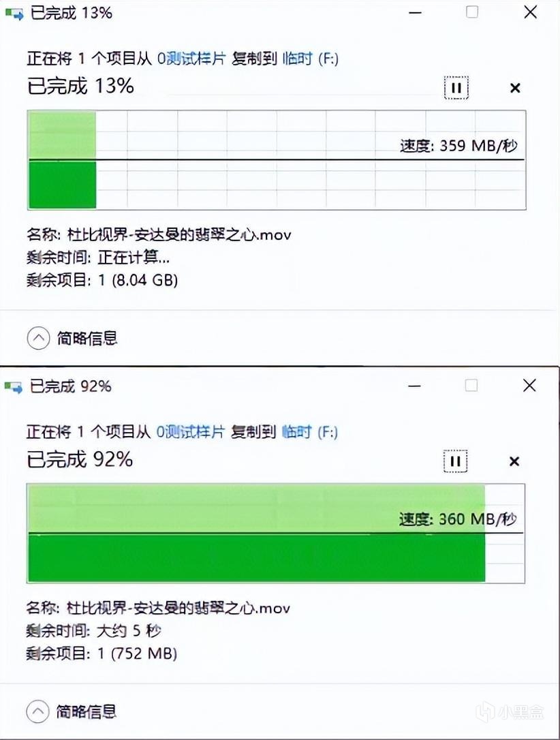Click the copy icon on the 92% dialog titlebar
560x740 pixels.
click(14, 386)
